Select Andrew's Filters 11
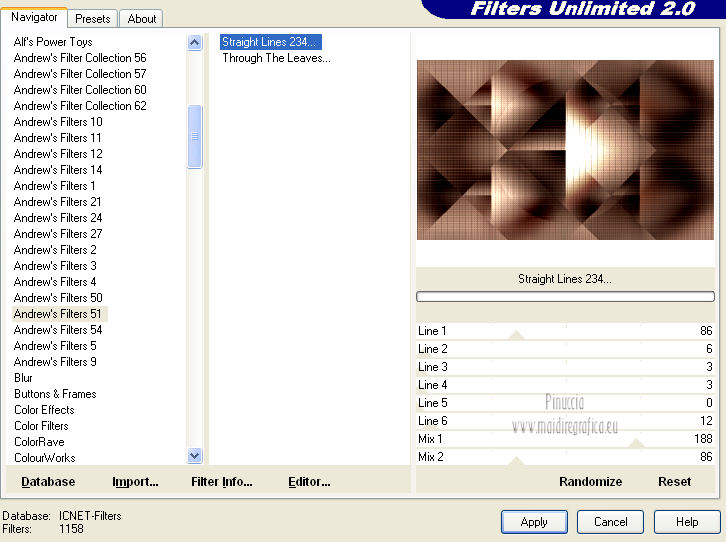 (57, 137)
